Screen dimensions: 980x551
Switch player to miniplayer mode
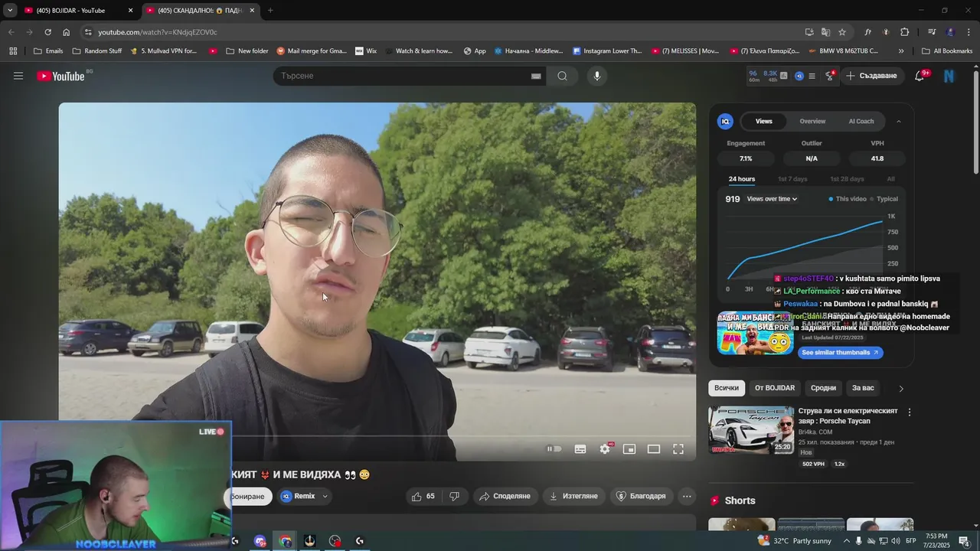click(629, 449)
